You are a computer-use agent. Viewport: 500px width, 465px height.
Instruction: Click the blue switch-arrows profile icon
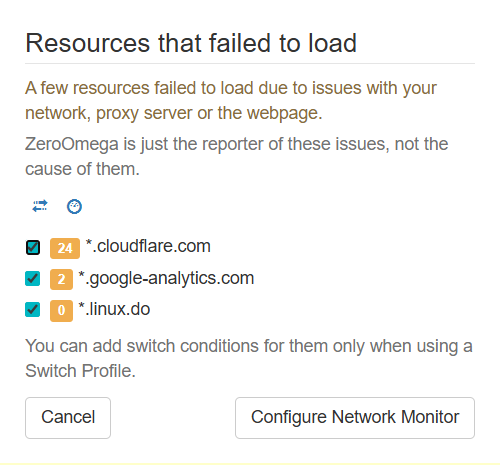click(x=40, y=206)
